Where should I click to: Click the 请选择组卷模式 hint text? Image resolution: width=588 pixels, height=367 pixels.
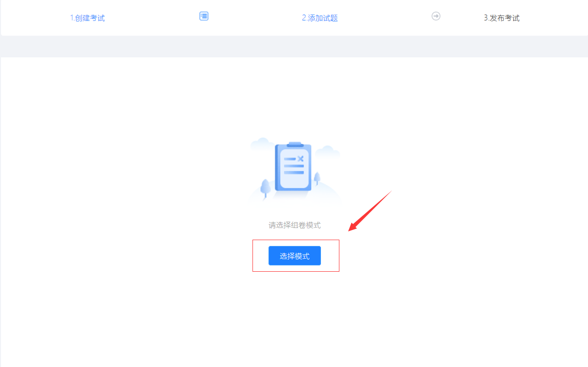[295, 225]
